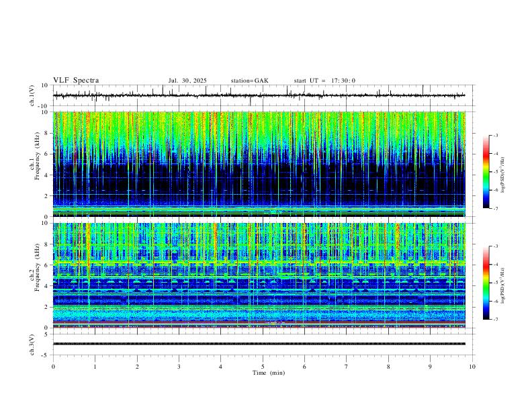
Task: Click the "2" kHz tick on ch.2 frequency axis
Action: [x=46, y=307]
